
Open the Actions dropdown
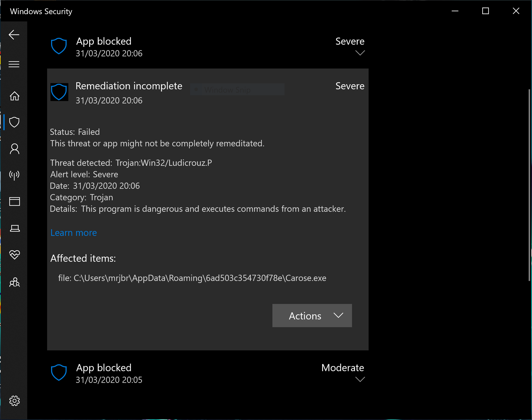[x=312, y=315]
